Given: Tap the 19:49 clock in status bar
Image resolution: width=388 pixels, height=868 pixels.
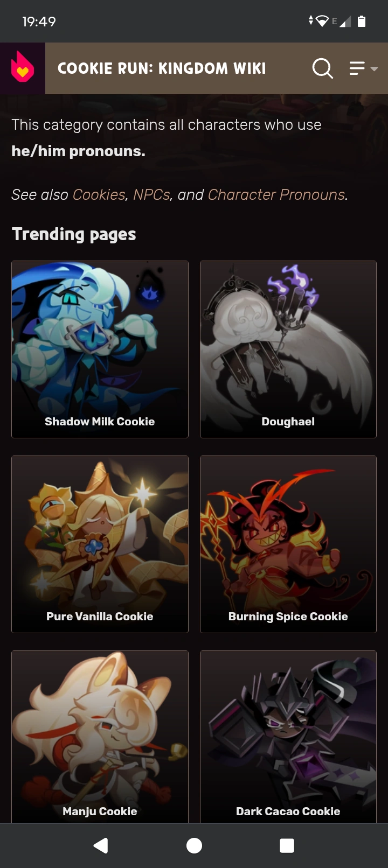Looking at the screenshot, I should [39, 22].
